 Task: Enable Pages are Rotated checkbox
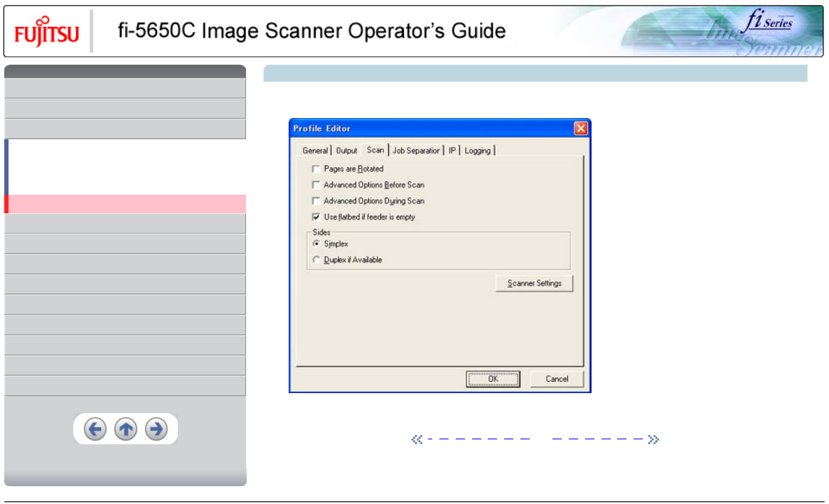pyautogui.click(x=316, y=168)
